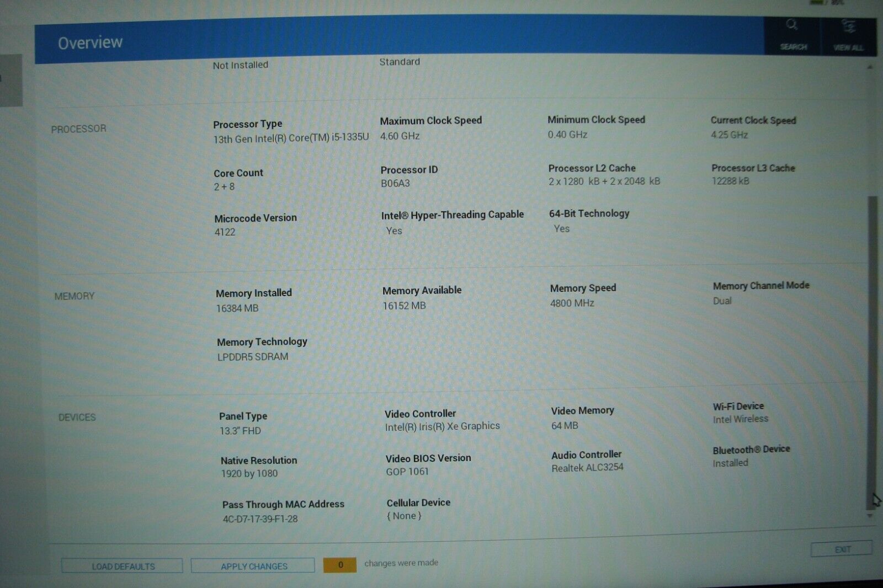Click the 64-Bit Technology Yes value

[561, 228]
